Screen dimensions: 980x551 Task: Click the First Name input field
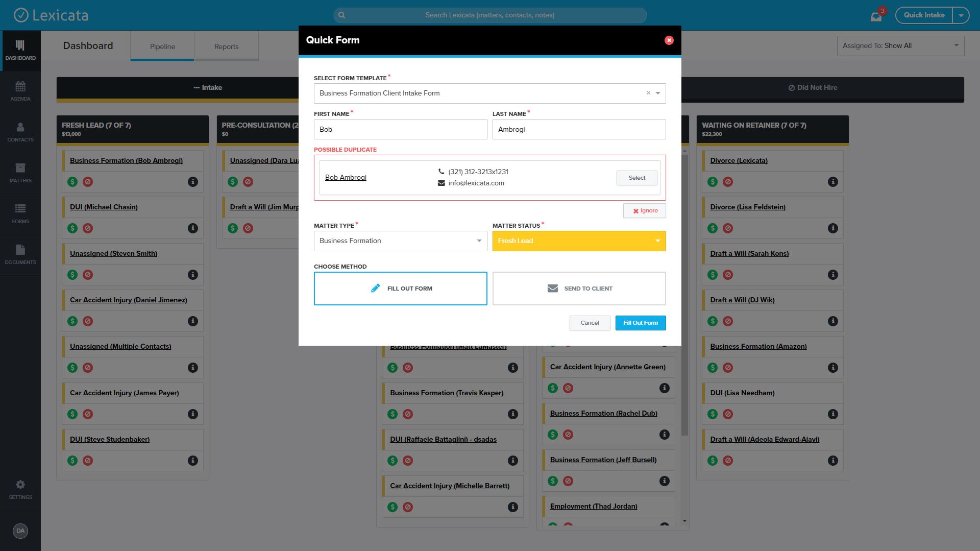coord(400,129)
